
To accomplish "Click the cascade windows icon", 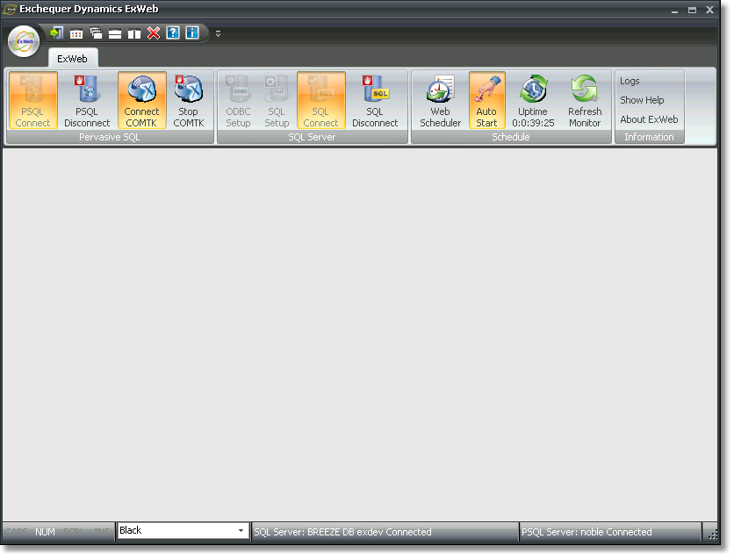I will tap(96, 33).
